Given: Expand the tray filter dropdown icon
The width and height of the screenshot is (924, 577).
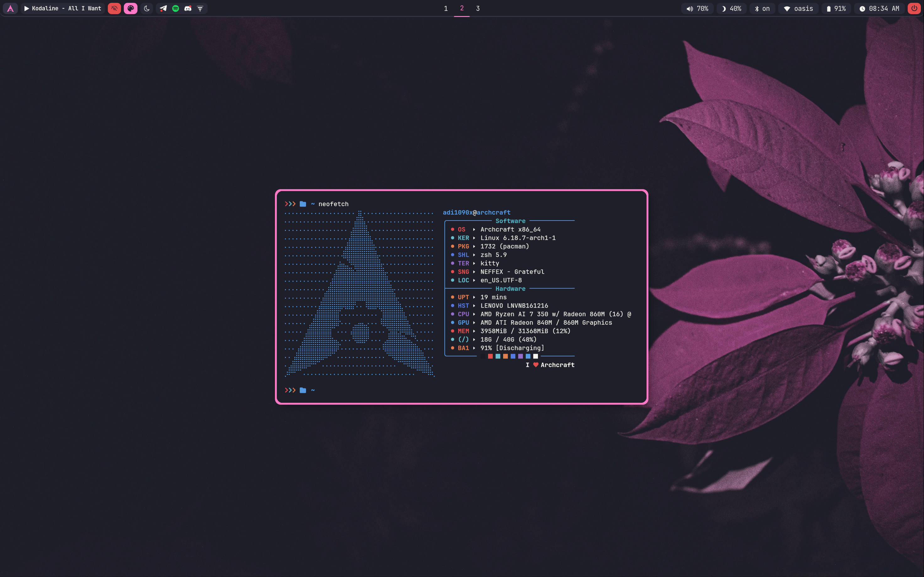Looking at the screenshot, I should 200,8.
